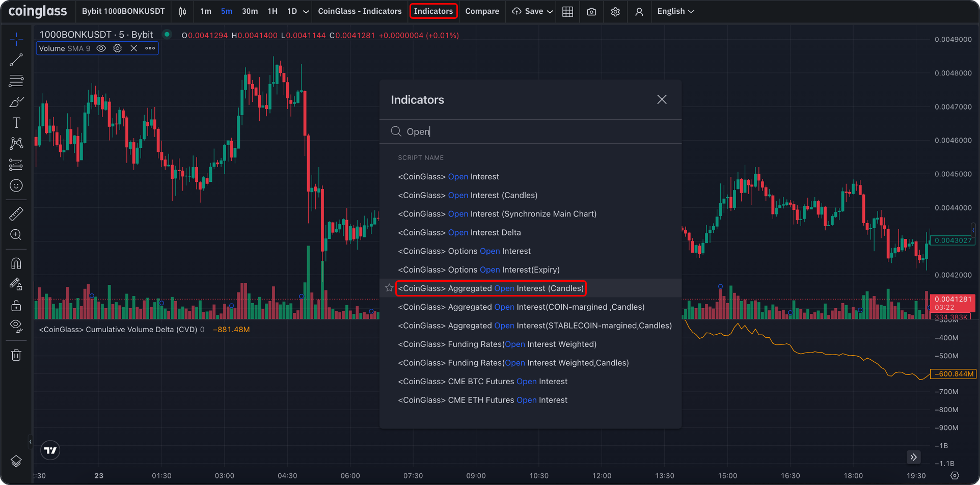Open the object tree layers panel
This screenshot has height=485, width=980.
(x=16, y=461)
